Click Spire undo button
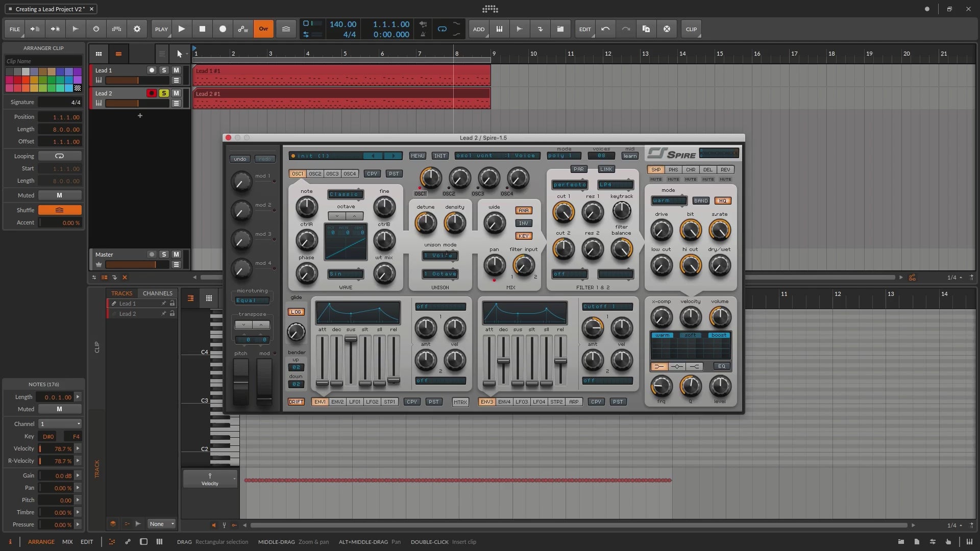980x551 pixels. pyautogui.click(x=240, y=159)
